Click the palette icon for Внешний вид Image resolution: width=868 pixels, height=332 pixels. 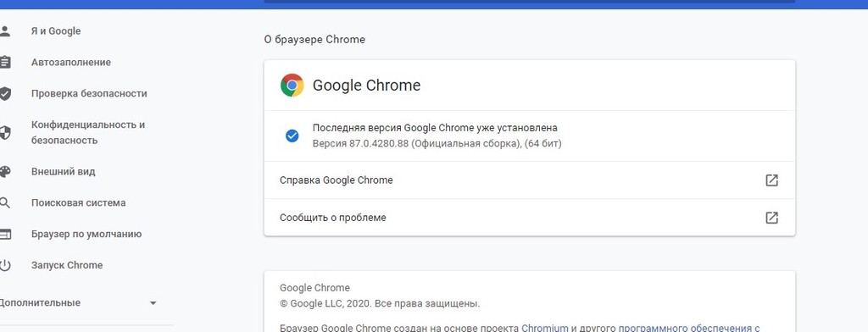(x=4, y=172)
